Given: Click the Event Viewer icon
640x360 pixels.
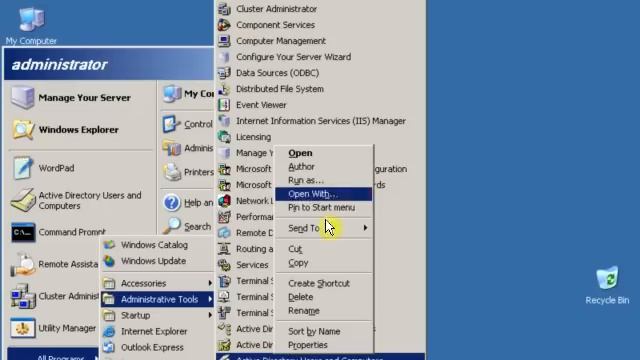Looking at the screenshot, I should tap(224, 105).
